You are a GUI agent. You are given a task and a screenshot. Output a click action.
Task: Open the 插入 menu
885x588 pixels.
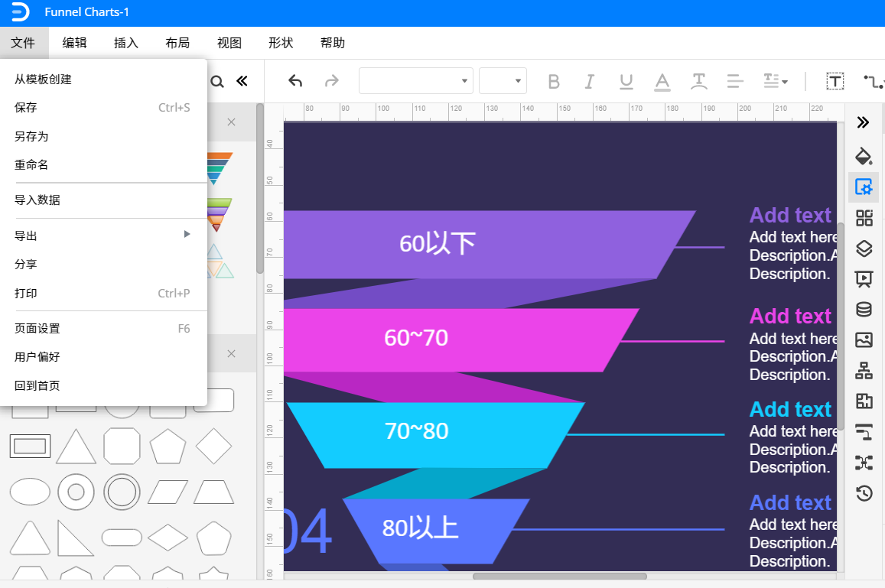[x=126, y=43]
